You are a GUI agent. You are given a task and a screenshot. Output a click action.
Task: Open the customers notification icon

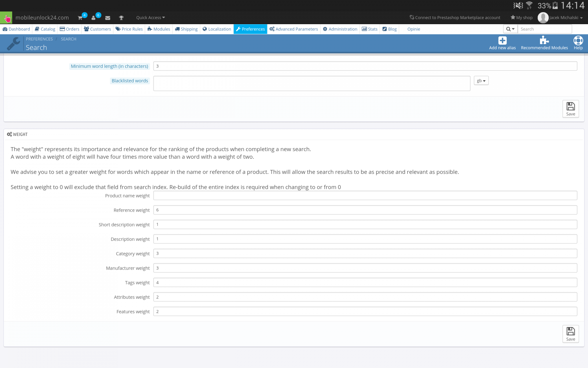click(x=94, y=18)
